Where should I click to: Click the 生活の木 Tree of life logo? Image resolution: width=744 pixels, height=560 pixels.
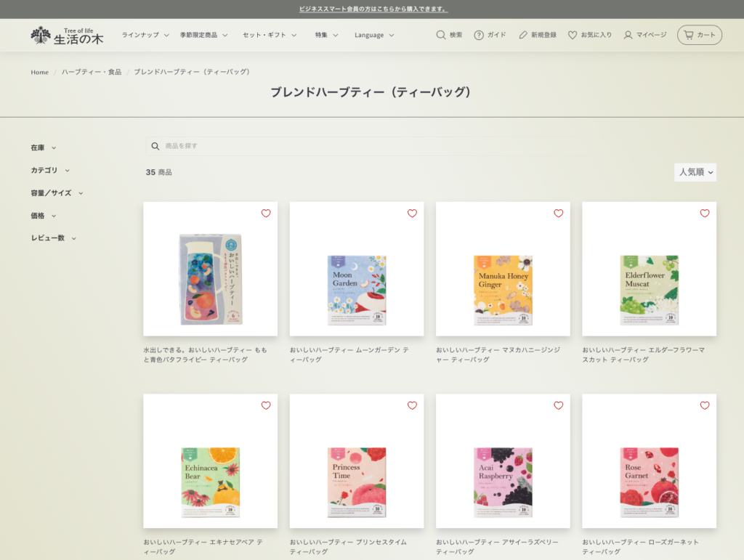click(67, 36)
